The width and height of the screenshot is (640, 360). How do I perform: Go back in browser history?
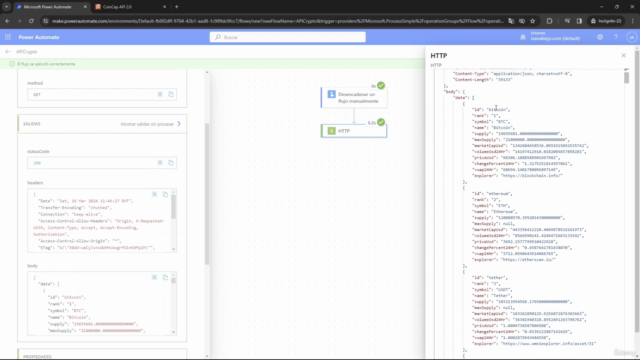(7, 21)
